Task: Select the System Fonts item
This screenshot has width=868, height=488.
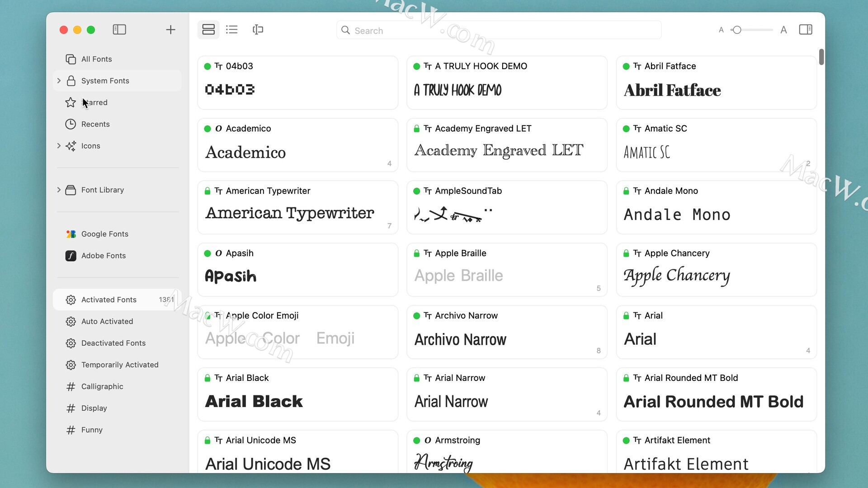Action: [118, 81]
